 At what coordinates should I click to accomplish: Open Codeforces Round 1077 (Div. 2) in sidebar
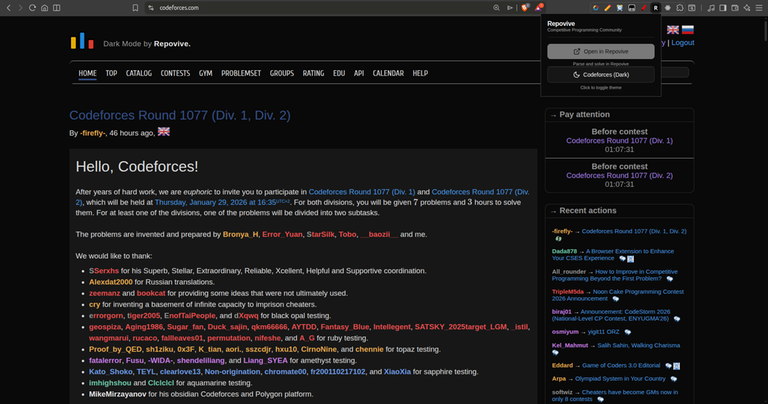[620, 175]
